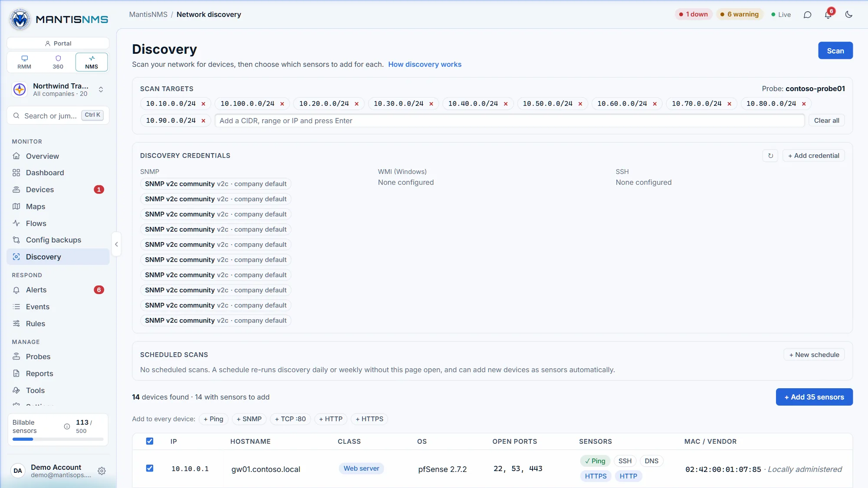
Task: Remove the 10.10.0.0/24 scan target
Action: 203,104
